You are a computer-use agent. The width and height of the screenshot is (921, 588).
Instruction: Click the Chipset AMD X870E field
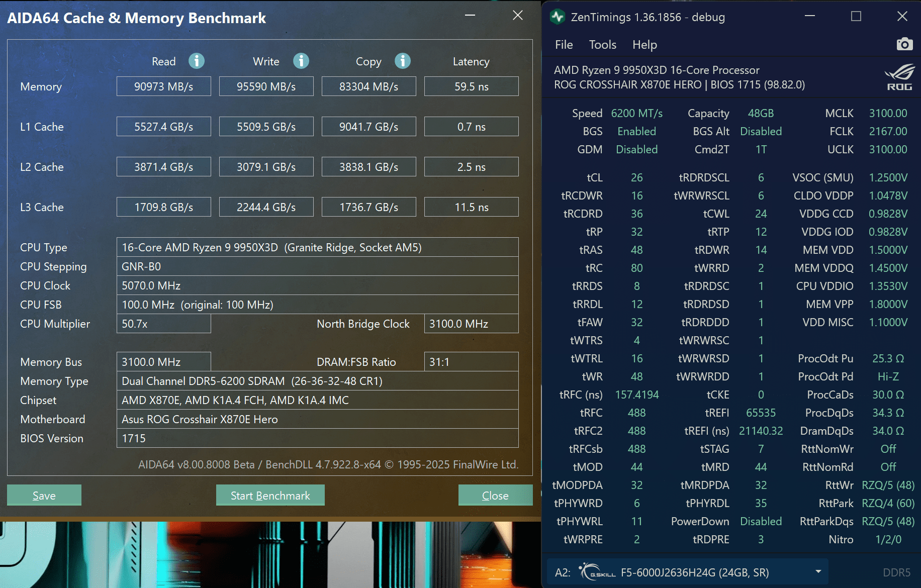point(318,400)
